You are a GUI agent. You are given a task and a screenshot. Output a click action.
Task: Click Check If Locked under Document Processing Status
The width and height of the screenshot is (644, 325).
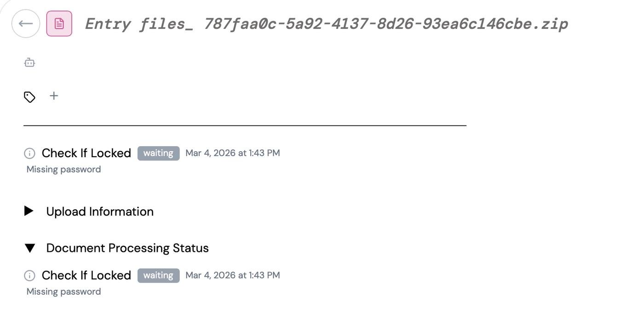[x=86, y=275]
